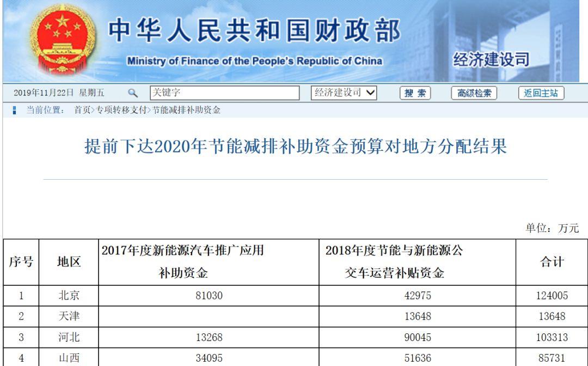
Task: Click 天津's 13648 in the 2018 column
Action: [x=418, y=316]
